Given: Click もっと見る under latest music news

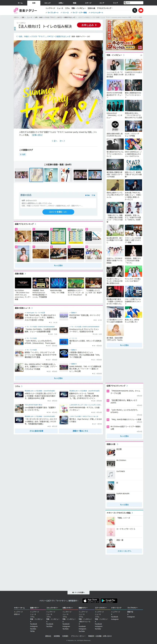Looking at the screenshot, I should click(x=58, y=378).
